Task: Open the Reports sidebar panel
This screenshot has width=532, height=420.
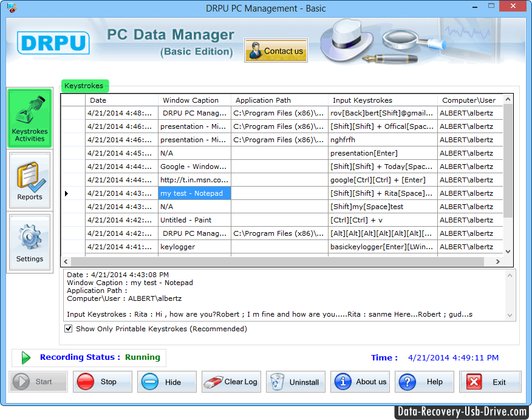Action: [30, 180]
